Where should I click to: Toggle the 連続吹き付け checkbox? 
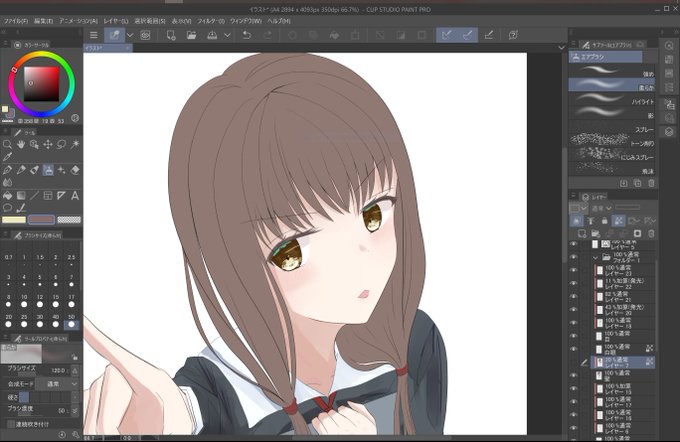pyautogui.click(x=11, y=424)
